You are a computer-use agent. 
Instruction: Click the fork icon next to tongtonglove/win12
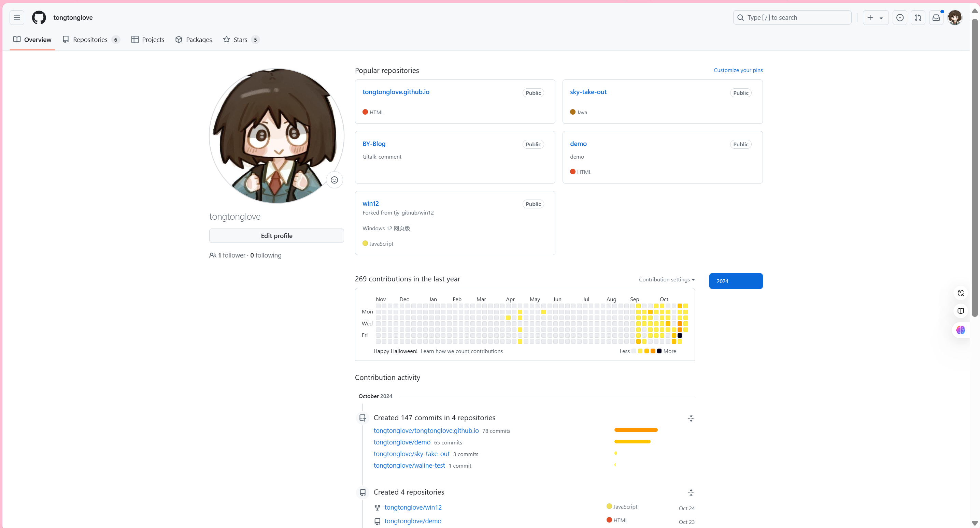[378, 508]
